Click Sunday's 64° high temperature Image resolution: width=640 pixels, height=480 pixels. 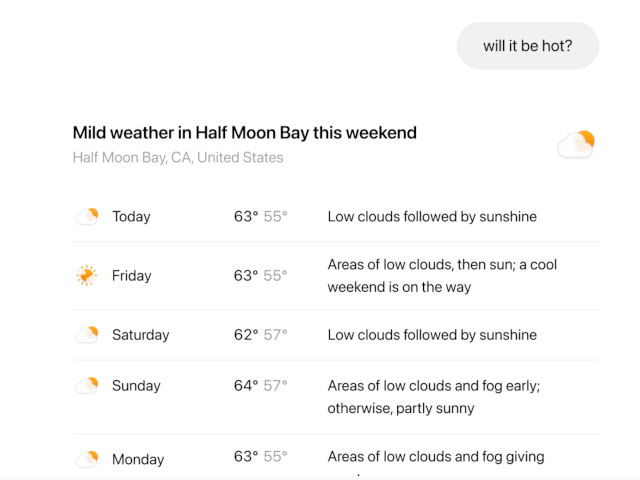click(x=246, y=385)
